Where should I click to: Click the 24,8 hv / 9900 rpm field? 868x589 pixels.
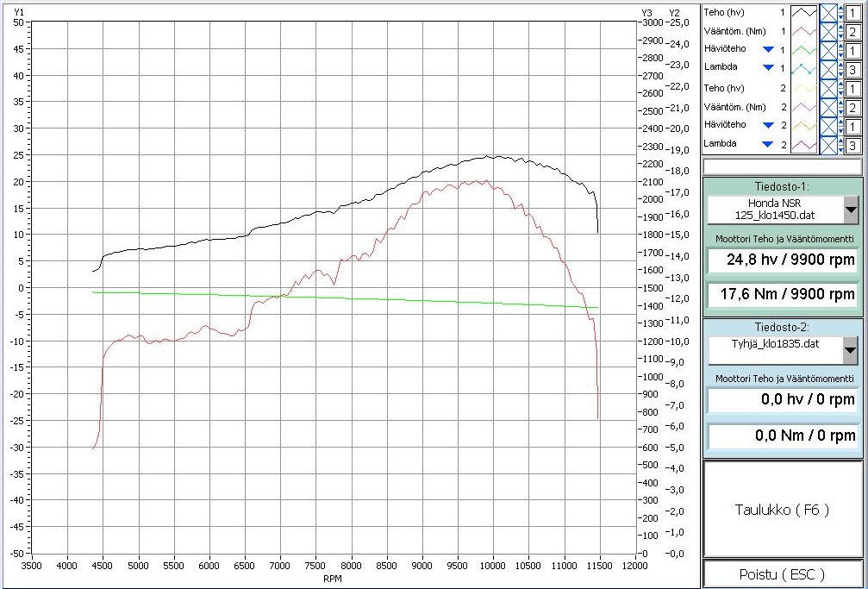click(x=783, y=260)
